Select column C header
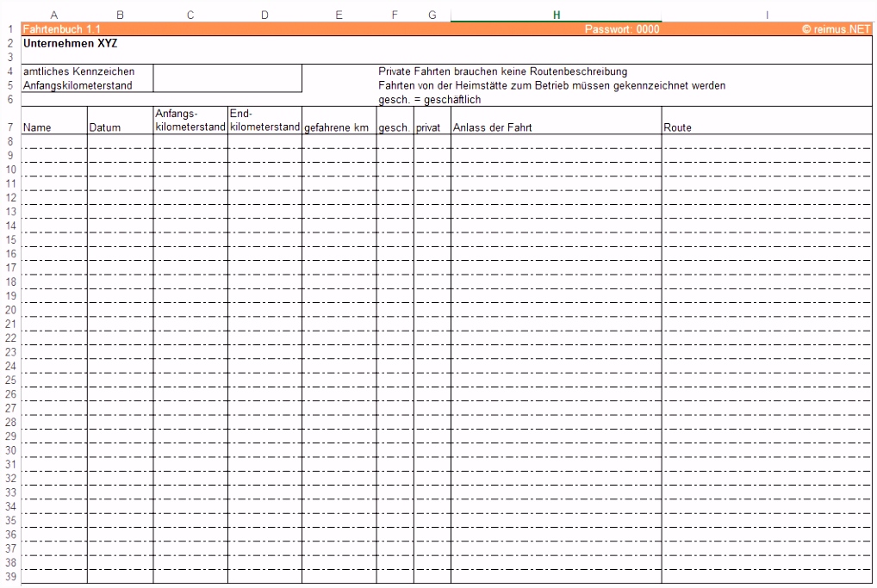 [x=190, y=15]
